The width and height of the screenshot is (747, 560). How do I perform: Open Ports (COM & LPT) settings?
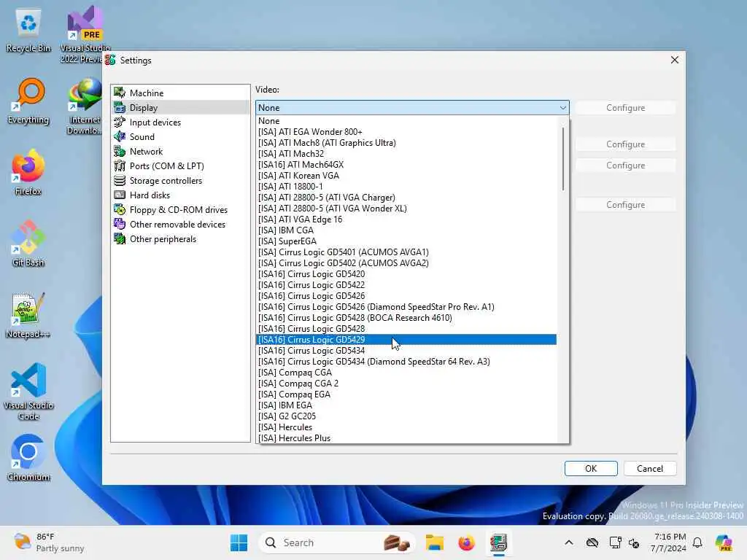coord(180,166)
